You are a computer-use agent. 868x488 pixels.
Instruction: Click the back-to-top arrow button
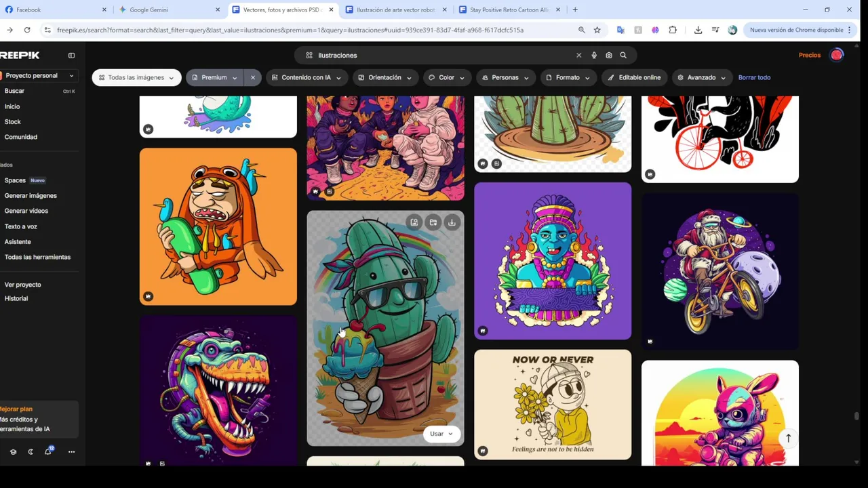tap(788, 439)
